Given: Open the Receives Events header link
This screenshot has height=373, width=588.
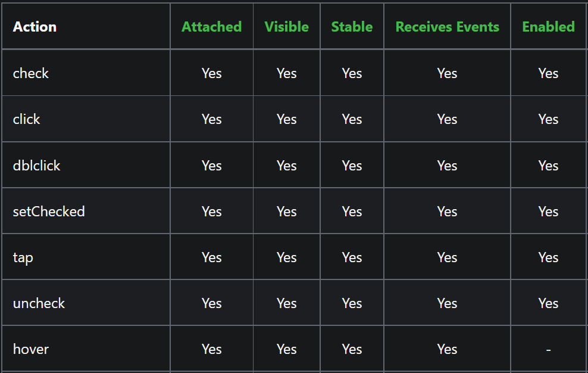Looking at the screenshot, I should (x=447, y=27).
